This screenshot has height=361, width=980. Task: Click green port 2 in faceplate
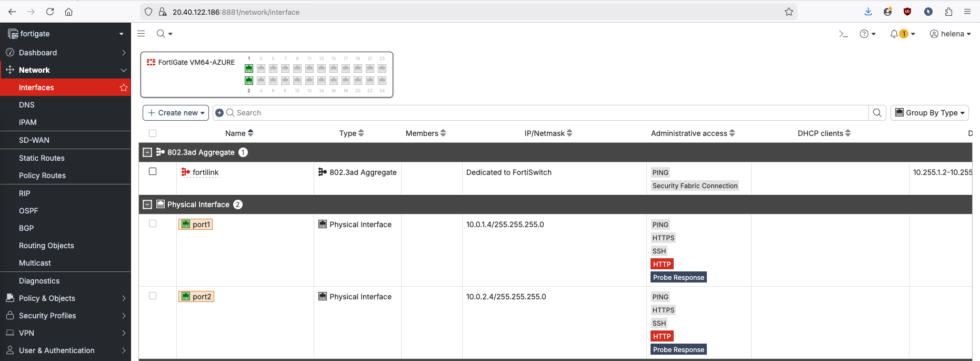pos(249,81)
